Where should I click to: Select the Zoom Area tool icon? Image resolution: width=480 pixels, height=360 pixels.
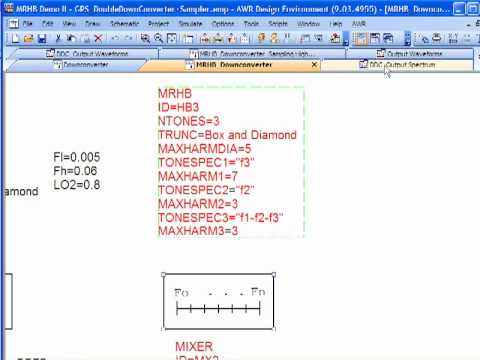click(x=145, y=38)
